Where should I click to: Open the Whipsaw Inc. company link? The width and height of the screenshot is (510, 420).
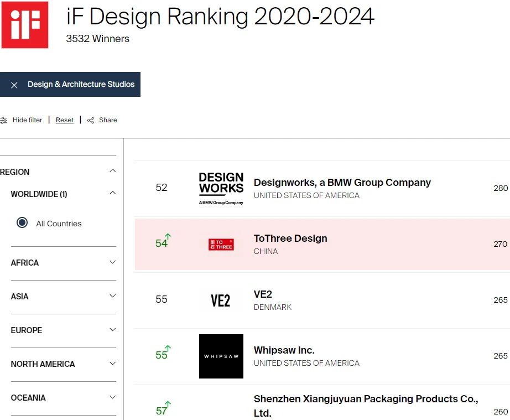(x=284, y=350)
